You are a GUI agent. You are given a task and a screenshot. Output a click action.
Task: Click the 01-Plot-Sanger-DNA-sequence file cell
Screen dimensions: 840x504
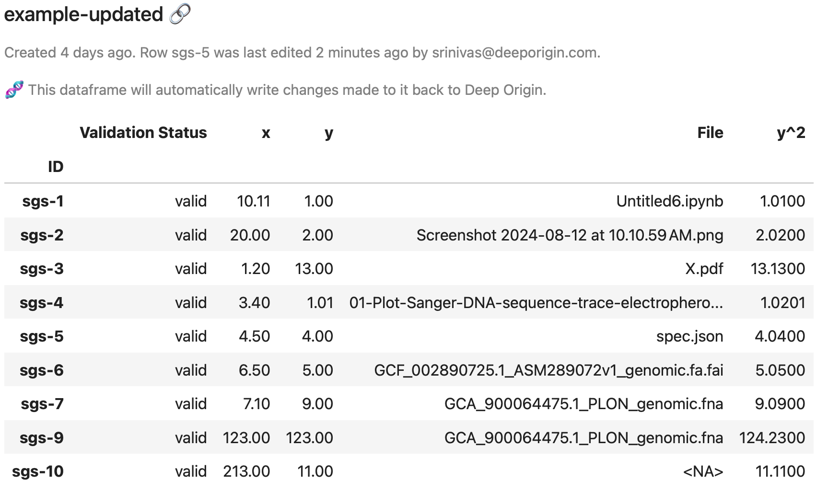point(537,303)
